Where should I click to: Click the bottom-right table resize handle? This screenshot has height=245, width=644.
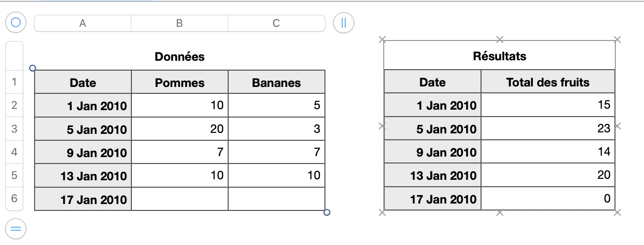coord(326,212)
